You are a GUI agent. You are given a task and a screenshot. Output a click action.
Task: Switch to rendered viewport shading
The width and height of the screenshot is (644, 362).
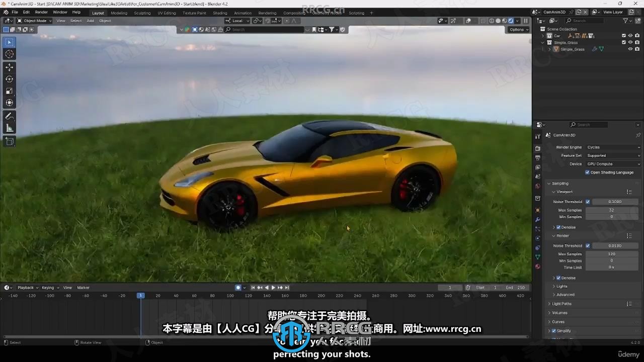511,21
